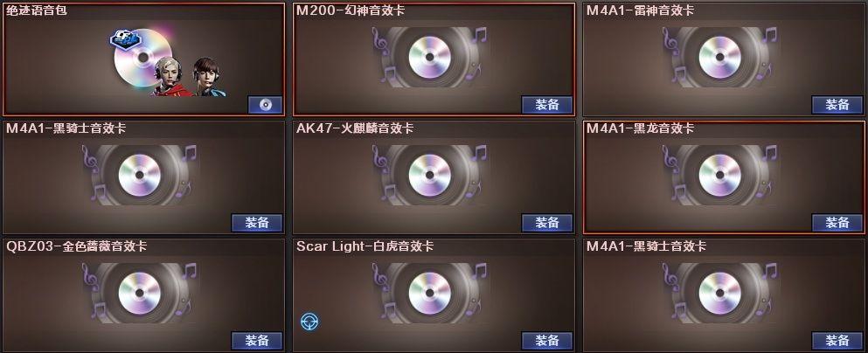Equip the M4A1-黑龙音效卡 via 装备 button
868x353 pixels.
click(x=837, y=223)
